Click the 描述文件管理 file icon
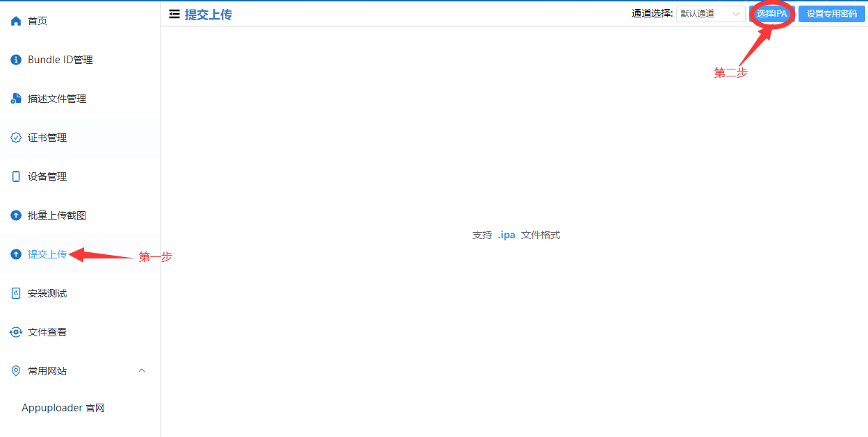868x437 pixels. (16, 99)
